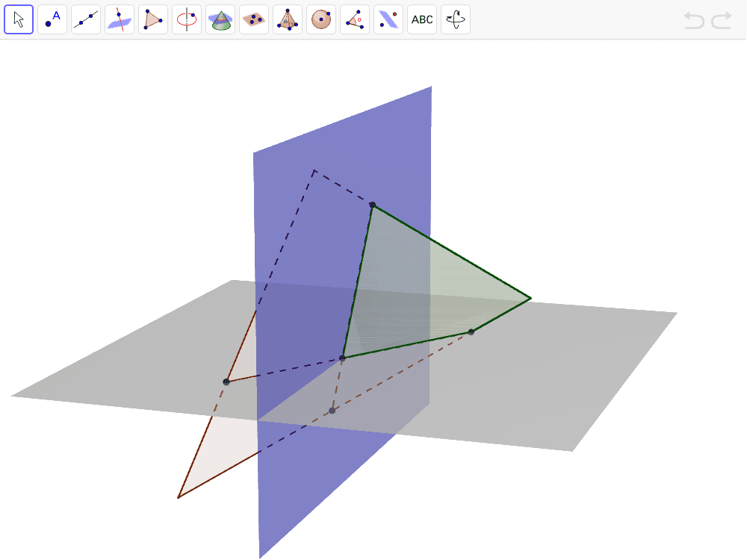Screen dimensions: 747x560
Task: Pick the Reflect about plane tool
Action: (388, 19)
